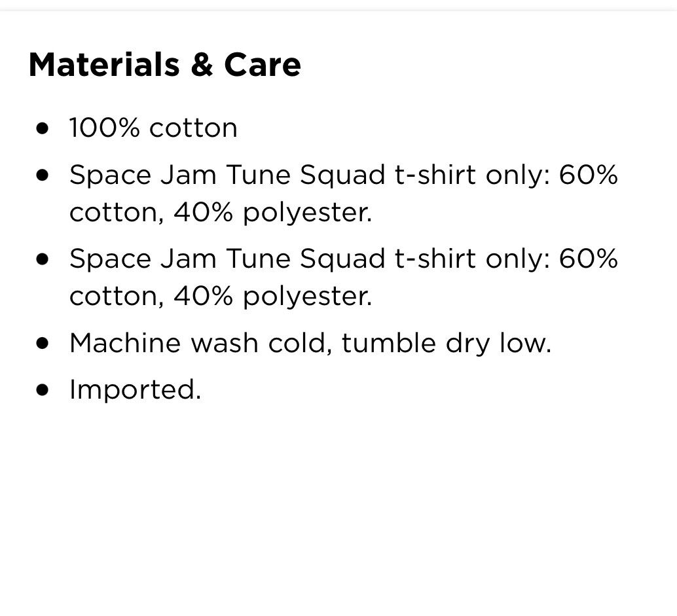This screenshot has height=616, width=677.
Task: Click '60%' in the second Space Jam item
Action: click(589, 259)
